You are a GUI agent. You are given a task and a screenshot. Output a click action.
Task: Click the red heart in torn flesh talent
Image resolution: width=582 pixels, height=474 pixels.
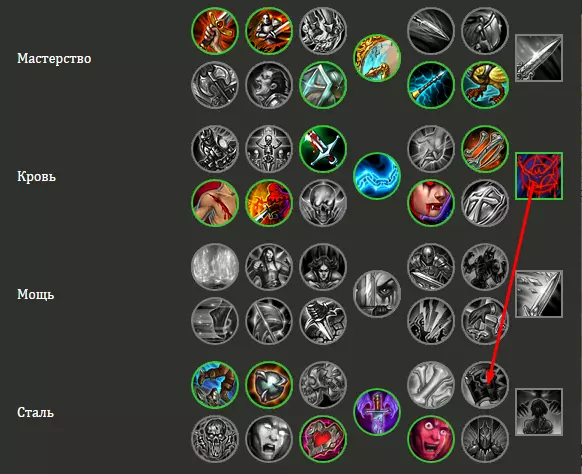tap(323, 439)
